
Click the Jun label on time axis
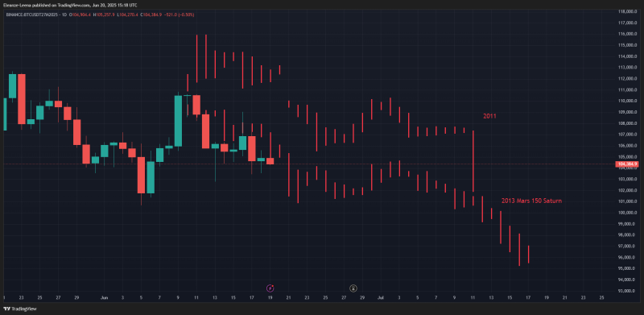pyautogui.click(x=105, y=297)
